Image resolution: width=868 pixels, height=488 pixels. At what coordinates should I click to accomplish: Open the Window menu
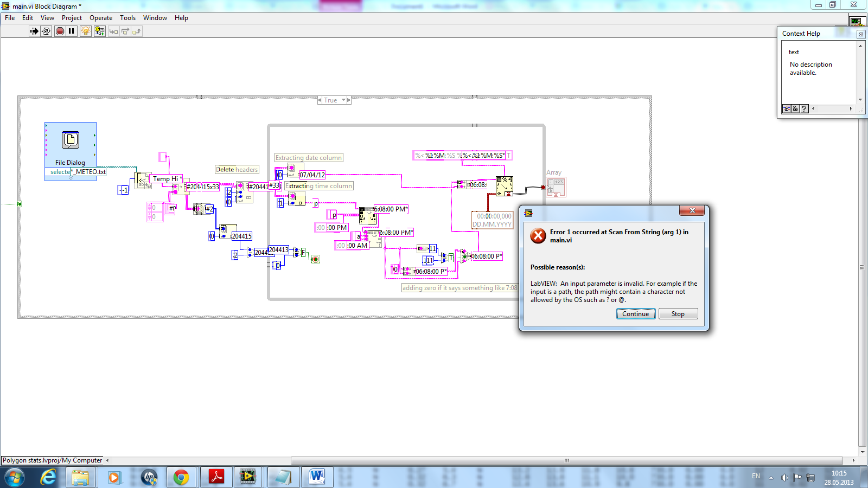155,18
